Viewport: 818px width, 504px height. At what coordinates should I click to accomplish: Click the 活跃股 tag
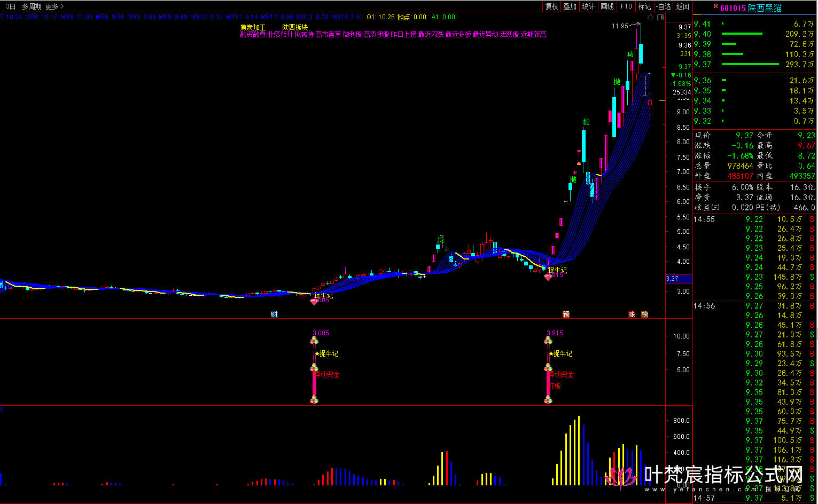coord(509,35)
